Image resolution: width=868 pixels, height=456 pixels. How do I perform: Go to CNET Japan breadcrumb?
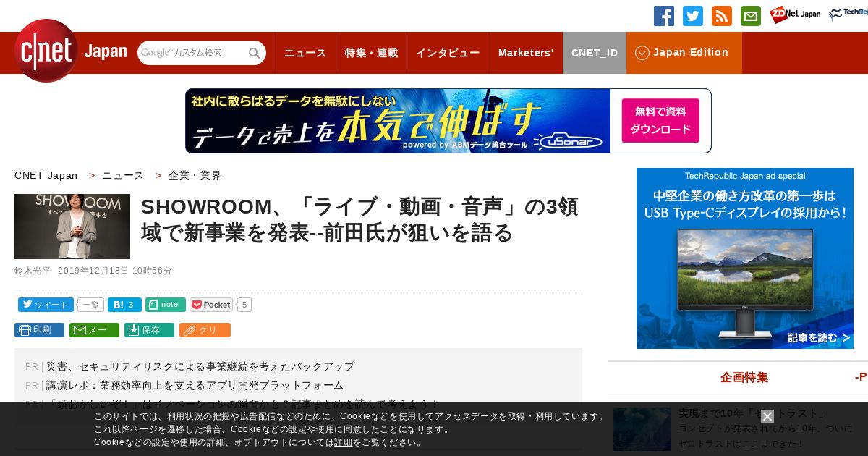pos(46,175)
